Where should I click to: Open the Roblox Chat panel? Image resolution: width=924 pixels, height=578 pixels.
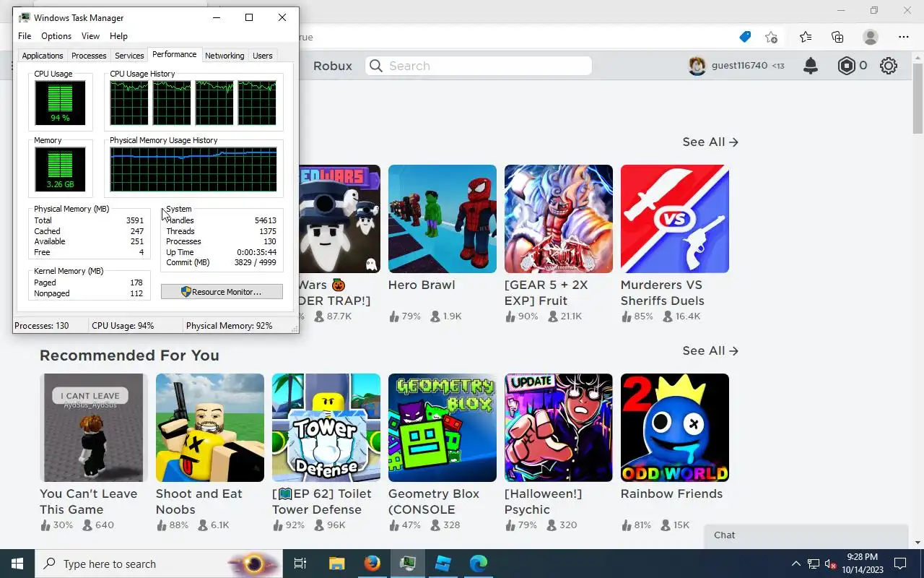point(806,535)
